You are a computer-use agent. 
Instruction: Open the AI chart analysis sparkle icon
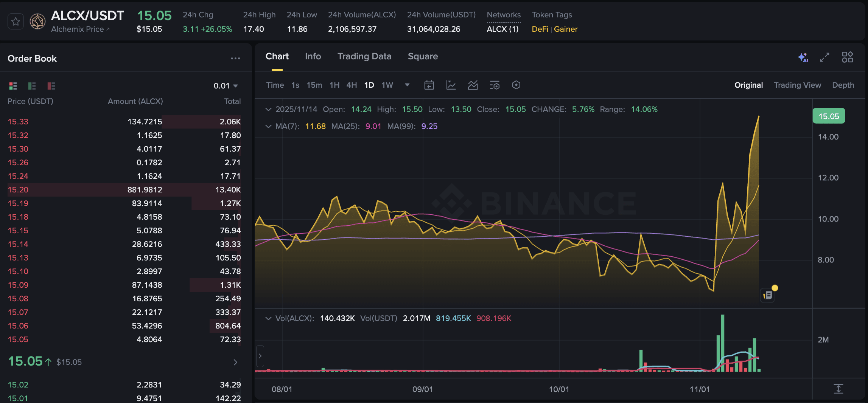click(803, 57)
